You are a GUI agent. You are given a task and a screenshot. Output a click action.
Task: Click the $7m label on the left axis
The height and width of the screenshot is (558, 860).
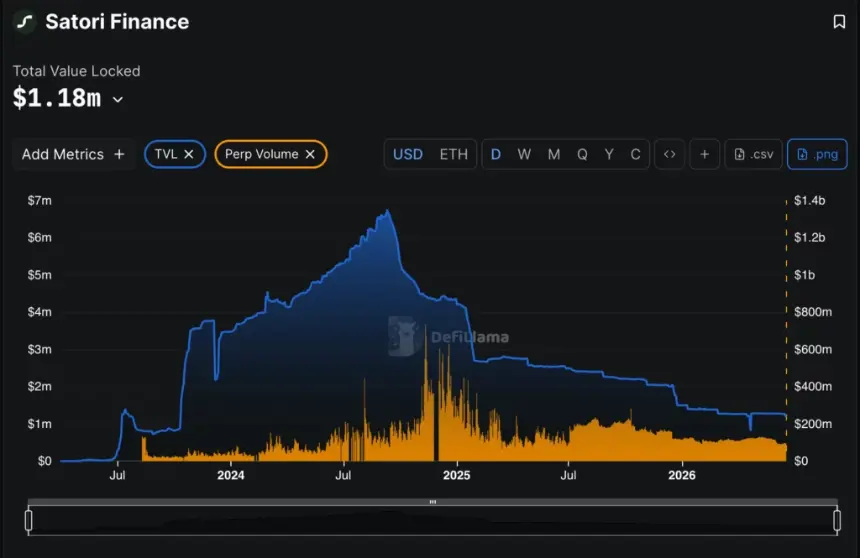(x=39, y=201)
